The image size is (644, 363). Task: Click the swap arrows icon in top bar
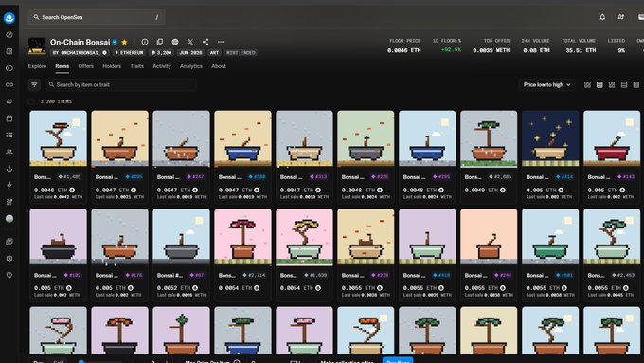(621, 17)
